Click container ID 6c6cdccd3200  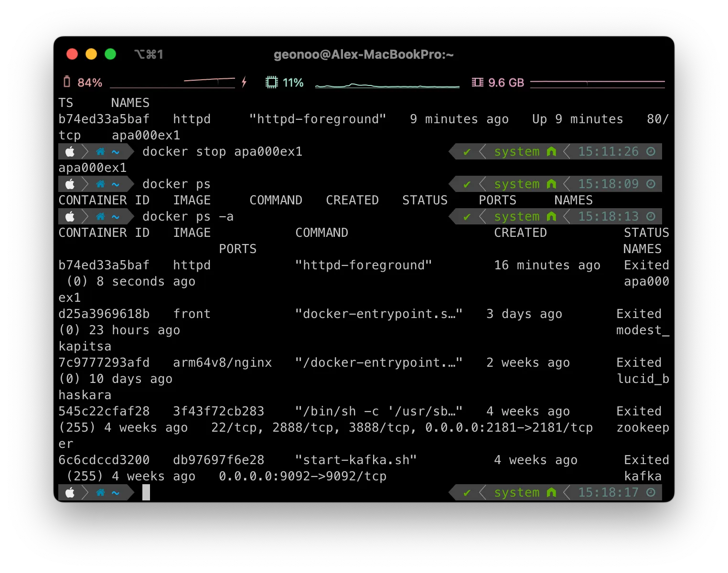[104, 460]
